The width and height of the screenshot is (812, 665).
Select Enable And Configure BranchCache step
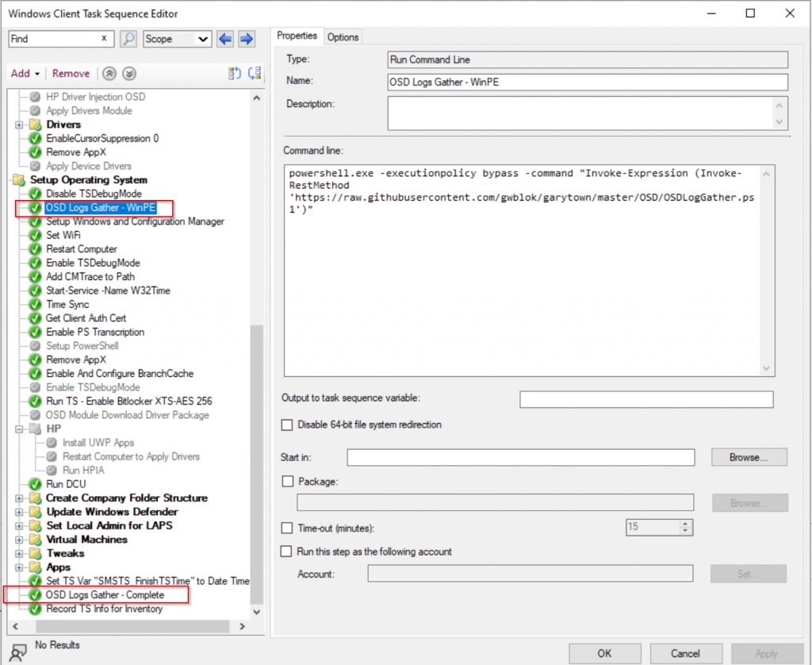120,374
